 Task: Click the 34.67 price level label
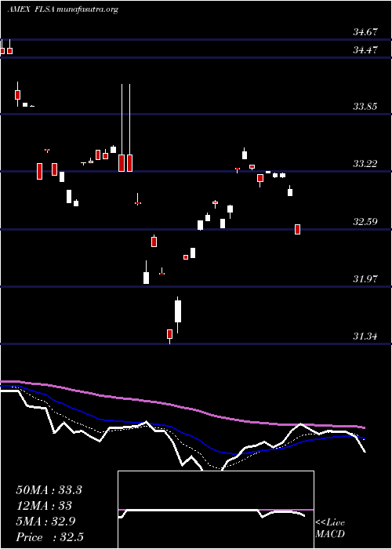pyautogui.click(x=365, y=32)
